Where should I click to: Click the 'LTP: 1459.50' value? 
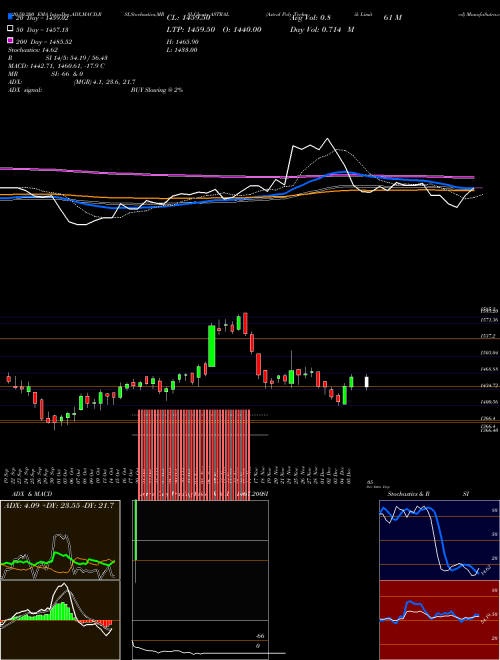(191, 30)
